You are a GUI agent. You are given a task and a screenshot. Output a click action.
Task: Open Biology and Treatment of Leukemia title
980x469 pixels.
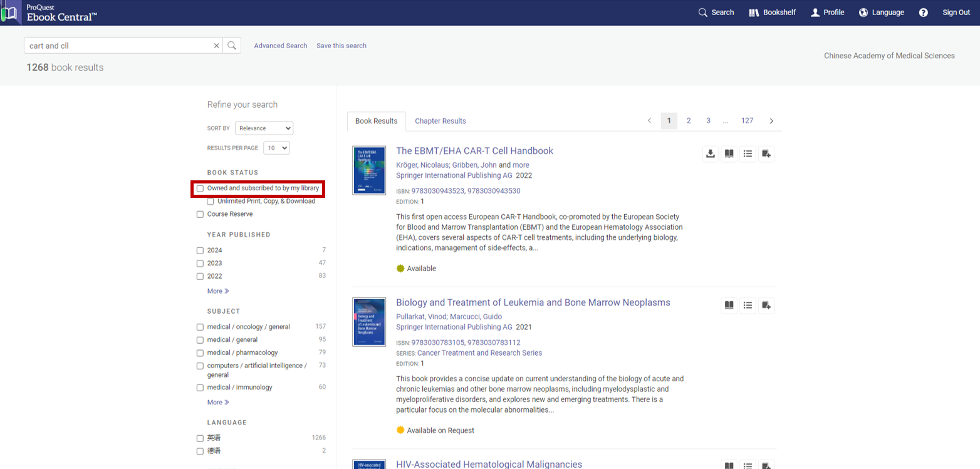click(x=533, y=302)
